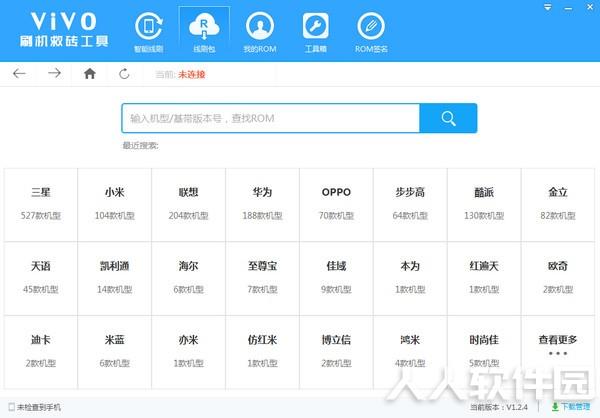Open the 步步高 brand tile

(410, 205)
